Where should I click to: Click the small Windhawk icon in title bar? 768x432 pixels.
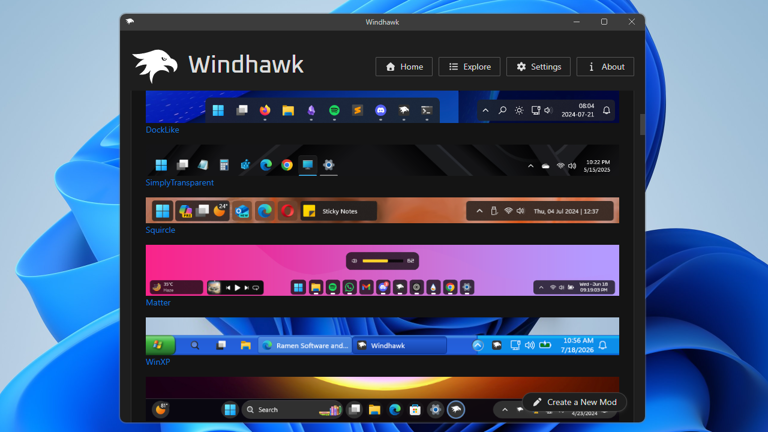coord(130,22)
